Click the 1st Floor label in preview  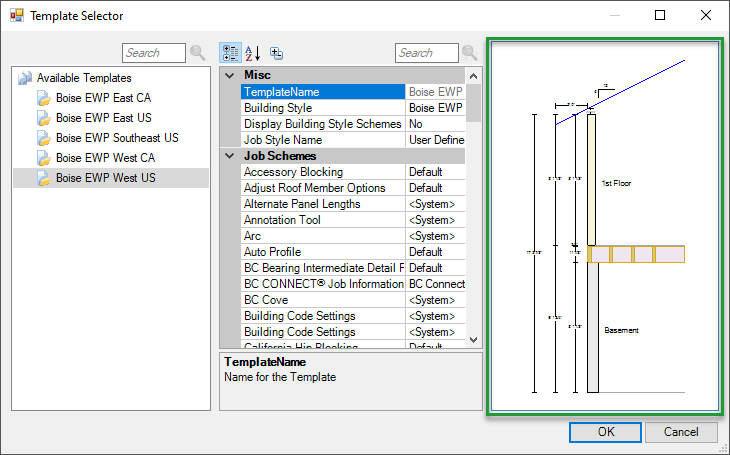(x=616, y=183)
